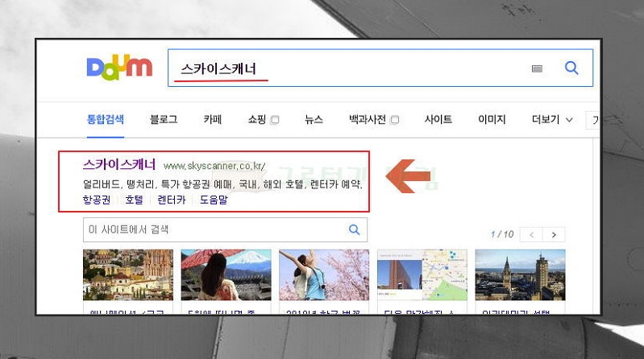Click the new-window box beside 쇼핑
The width and height of the screenshot is (644, 359).
point(275,120)
